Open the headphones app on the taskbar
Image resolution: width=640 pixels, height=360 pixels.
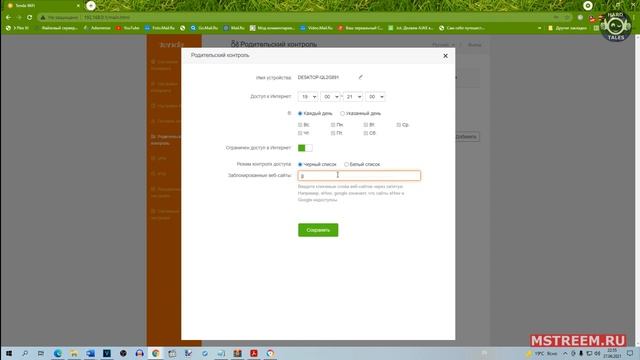tap(139, 353)
